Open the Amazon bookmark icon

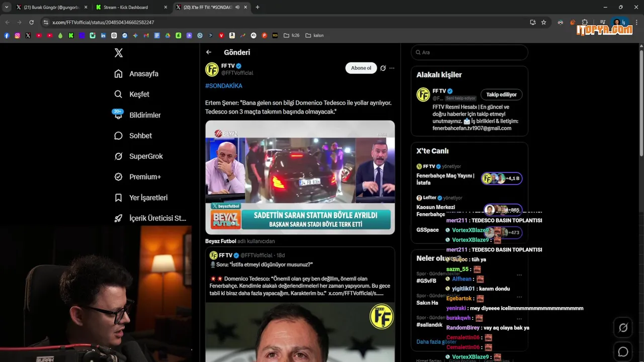tap(232, 35)
